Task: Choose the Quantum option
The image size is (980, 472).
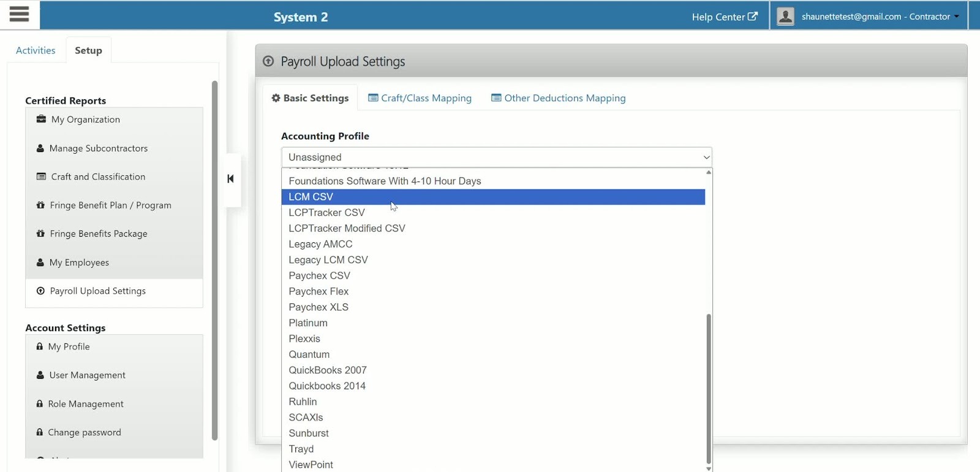Action: 493,354
